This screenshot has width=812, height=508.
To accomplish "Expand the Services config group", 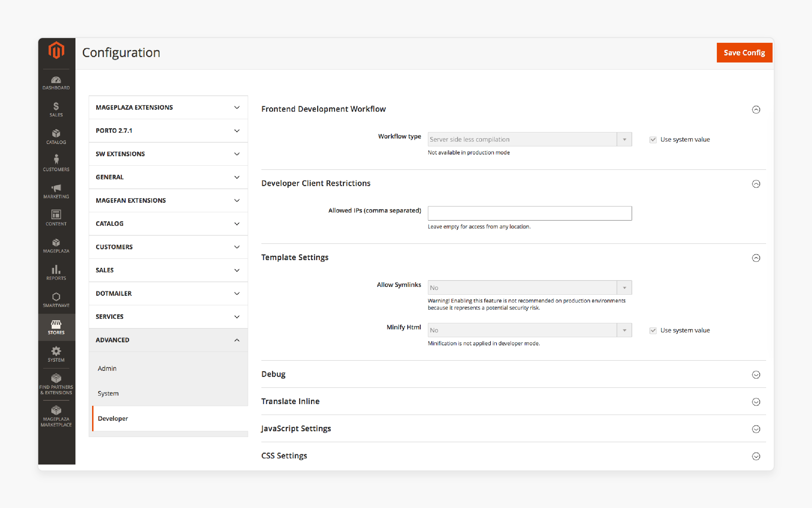I will pyautogui.click(x=168, y=317).
